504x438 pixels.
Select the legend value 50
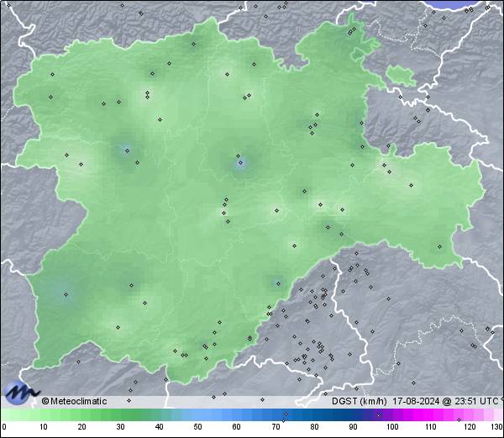click(x=197, y=427)
